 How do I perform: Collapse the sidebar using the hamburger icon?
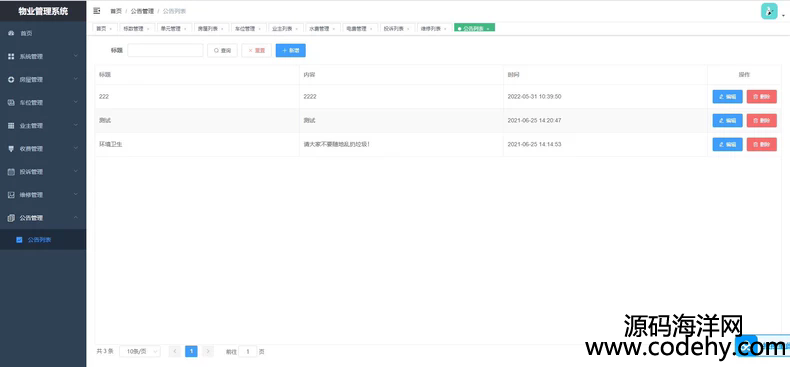click(97, 11)
